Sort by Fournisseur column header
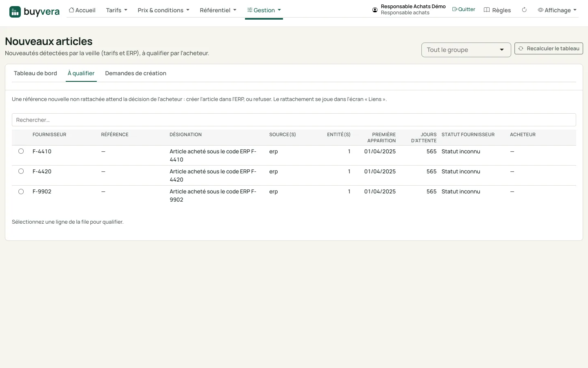 [x=49, y=135]
